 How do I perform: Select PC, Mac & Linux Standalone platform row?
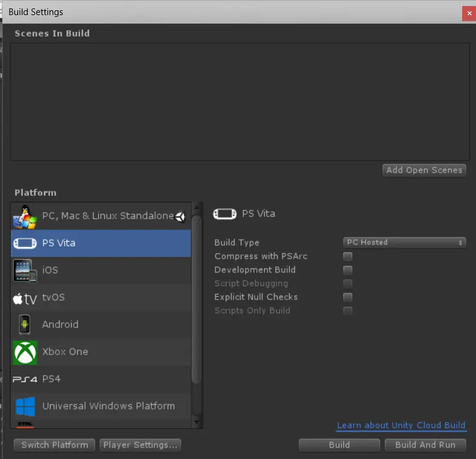101,216
